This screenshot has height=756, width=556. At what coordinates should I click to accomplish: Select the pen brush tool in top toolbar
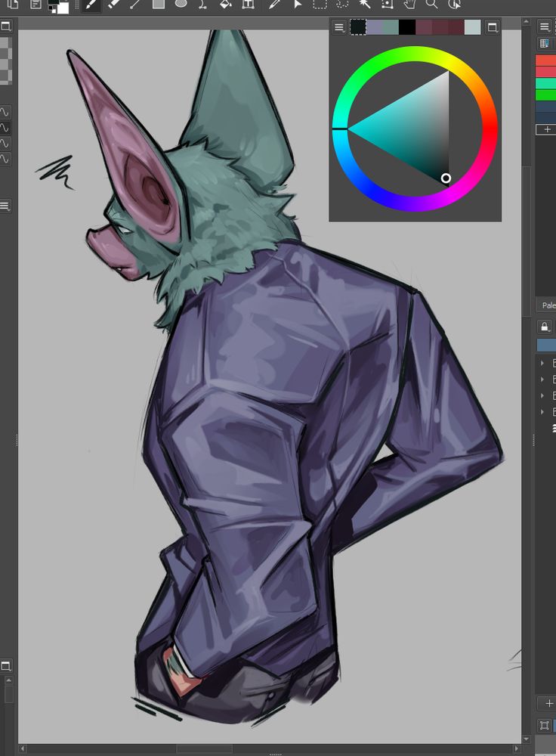click(91, 5)
